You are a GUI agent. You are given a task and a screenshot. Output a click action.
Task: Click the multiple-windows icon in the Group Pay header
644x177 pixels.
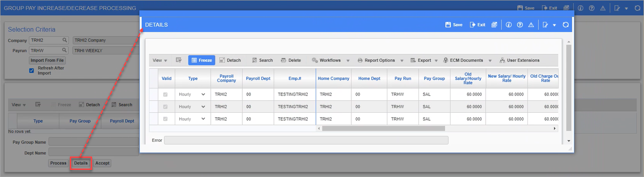(x=566, y=8)
